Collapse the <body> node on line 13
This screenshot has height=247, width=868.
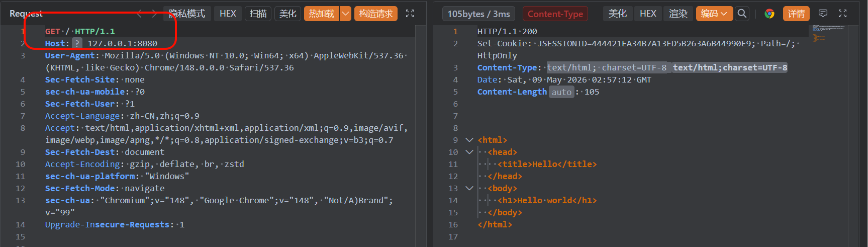pyautogui.click(x=469, y=188)
